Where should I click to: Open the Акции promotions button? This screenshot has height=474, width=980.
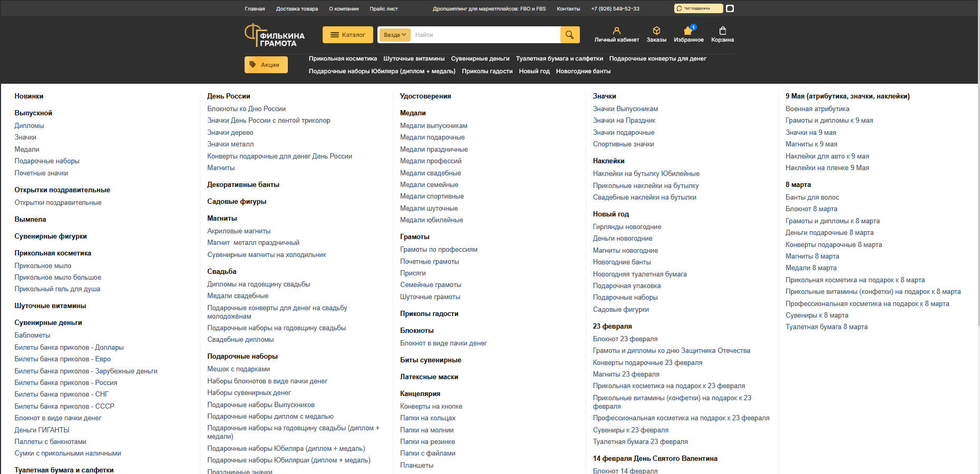[x=266, y=65]
